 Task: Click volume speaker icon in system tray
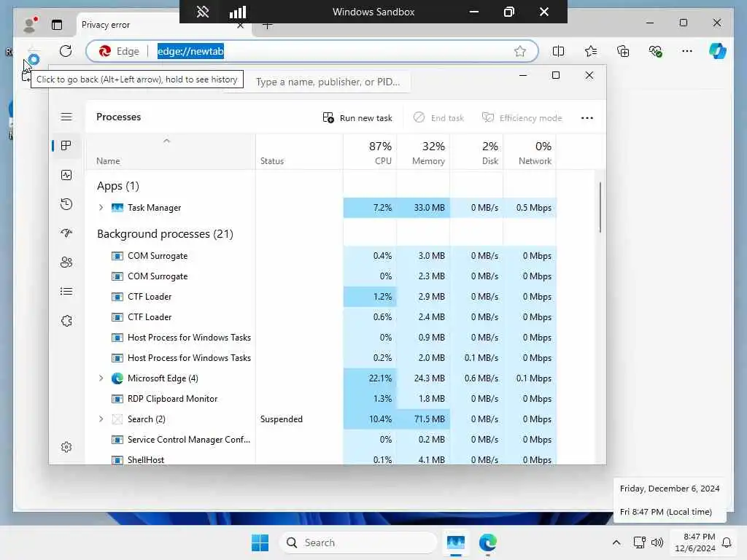point(657,542)
